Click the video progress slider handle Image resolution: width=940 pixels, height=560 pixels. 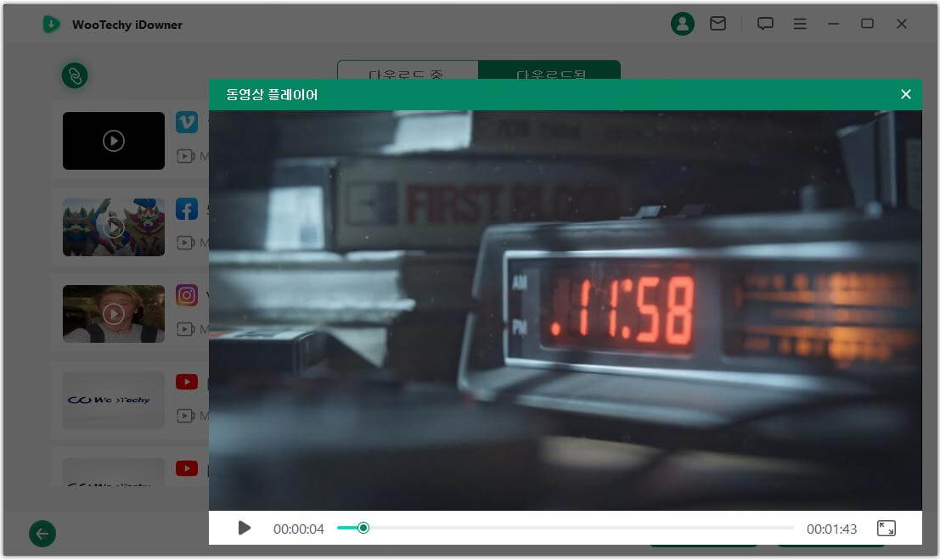coord(363,528)
